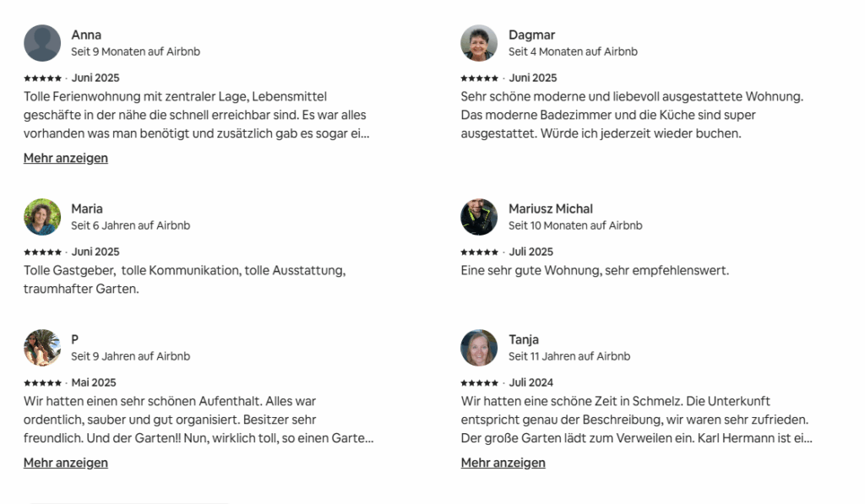Click Maria's profile picture
Image resolution: width=865 pixels, height=504 pixels.
(x=42, y=217)
